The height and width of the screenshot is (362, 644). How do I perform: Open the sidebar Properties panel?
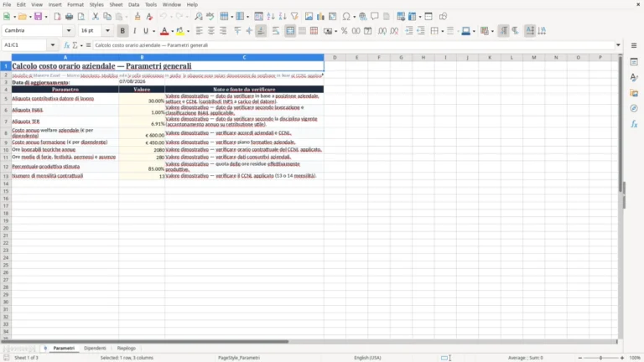click(634, 61)
